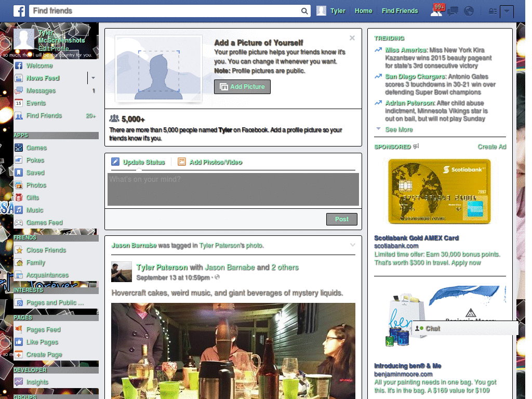Viewport: 532px width, 399px height.
Task: Click the Music note icon
Action: (x=19, y=210)
